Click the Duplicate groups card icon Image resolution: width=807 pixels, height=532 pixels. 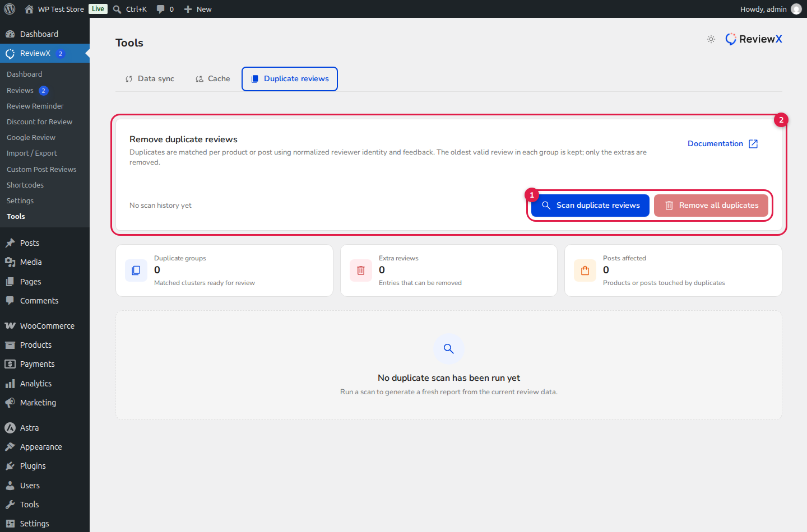136,270
